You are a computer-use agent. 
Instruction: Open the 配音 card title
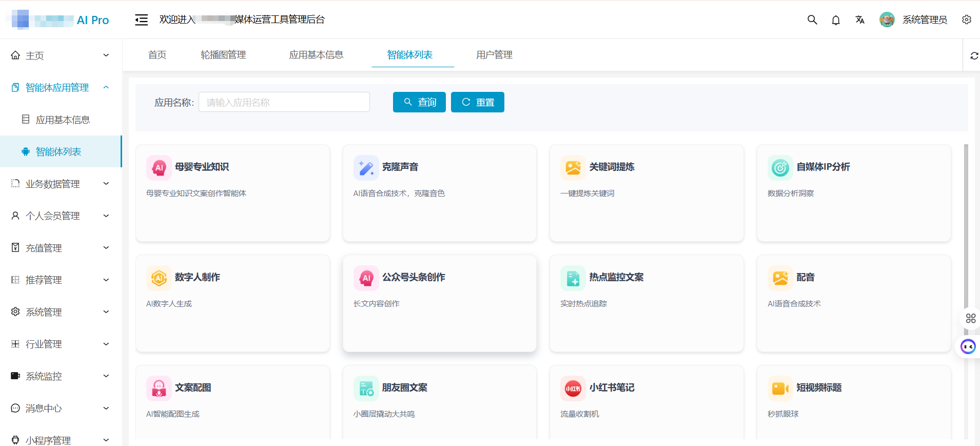(x=806, y=277)
